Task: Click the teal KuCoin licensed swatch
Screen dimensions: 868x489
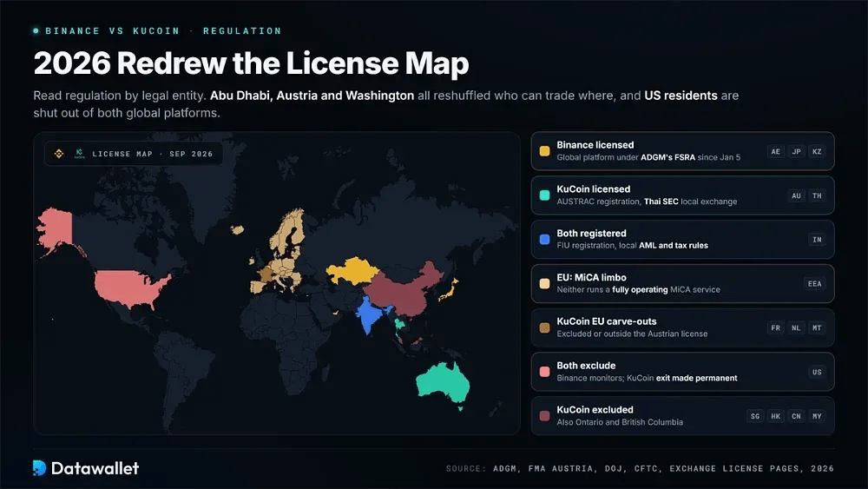Action: click(x=545, y=195)
